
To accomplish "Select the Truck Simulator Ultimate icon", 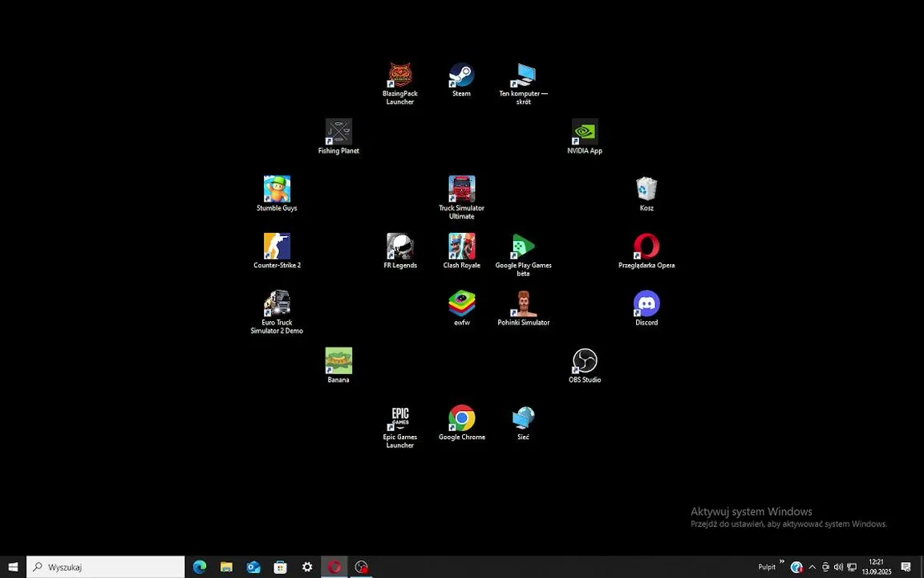I will coord(461,197).
